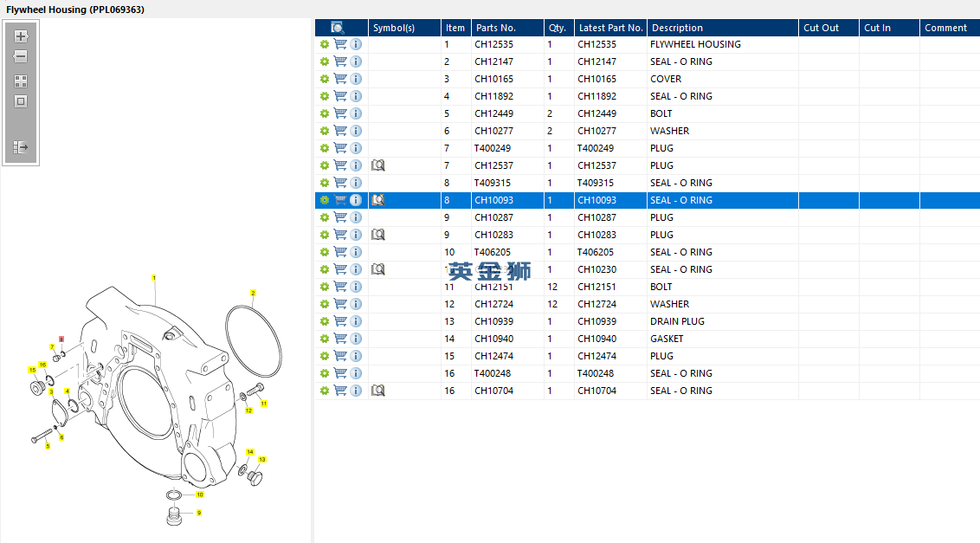Click part number T400248
Image resolution: width=980 pixels, height=543 pixels.
(x=493, y=373)
